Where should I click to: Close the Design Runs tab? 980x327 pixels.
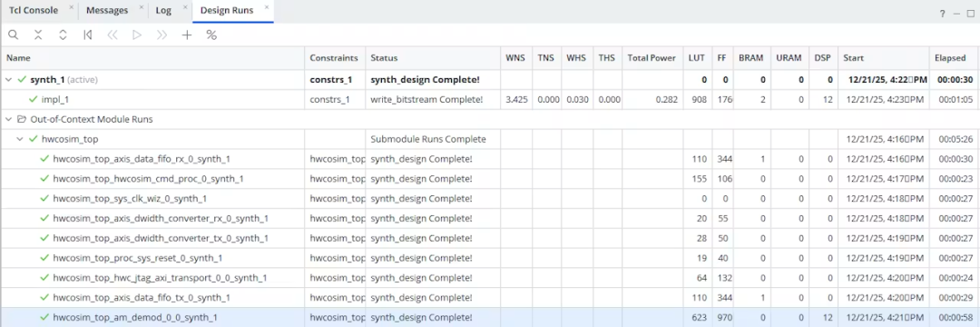point(267,7)
